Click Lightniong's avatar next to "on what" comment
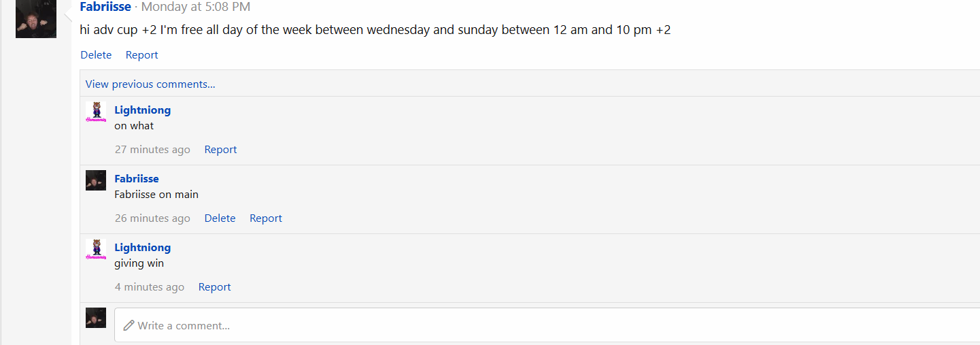 96,112
